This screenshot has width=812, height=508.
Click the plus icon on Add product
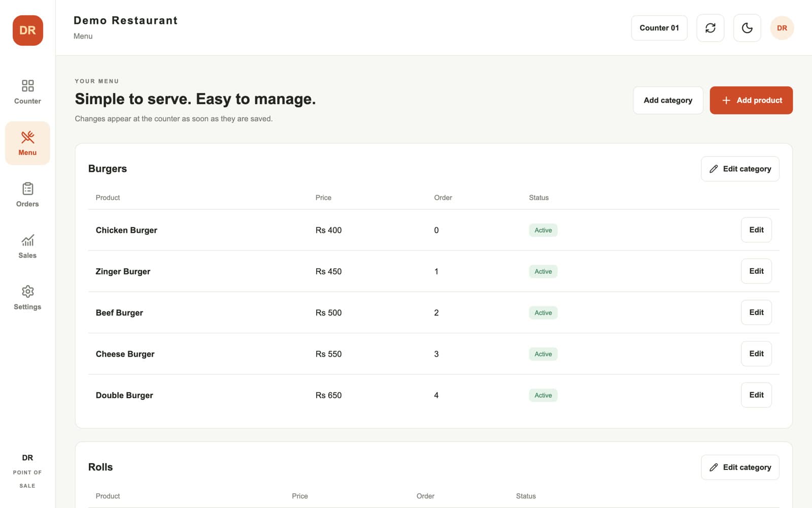(x=726, y=101)
